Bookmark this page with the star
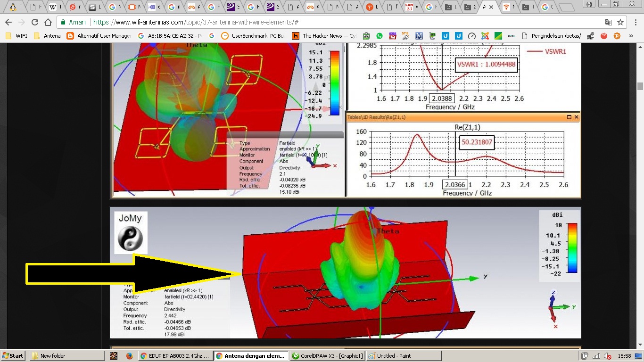This screenshot has height=362, width=644. (620, 22)
